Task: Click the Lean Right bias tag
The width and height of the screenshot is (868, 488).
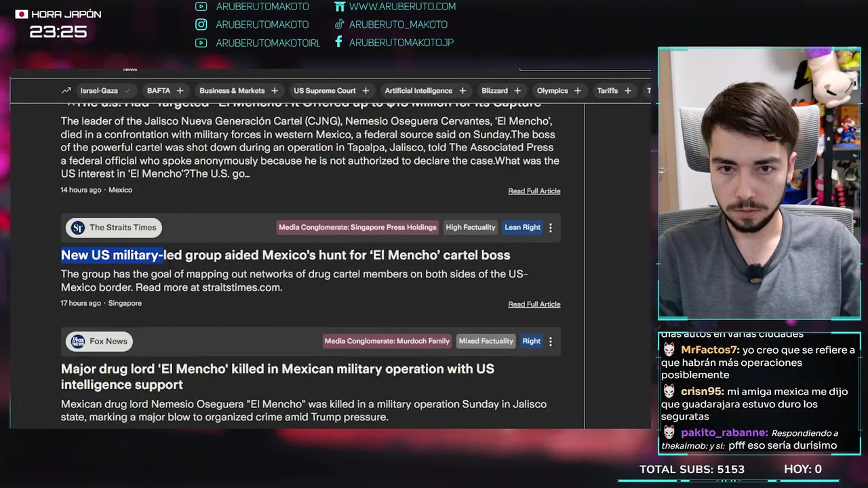Action: point(522,227)
